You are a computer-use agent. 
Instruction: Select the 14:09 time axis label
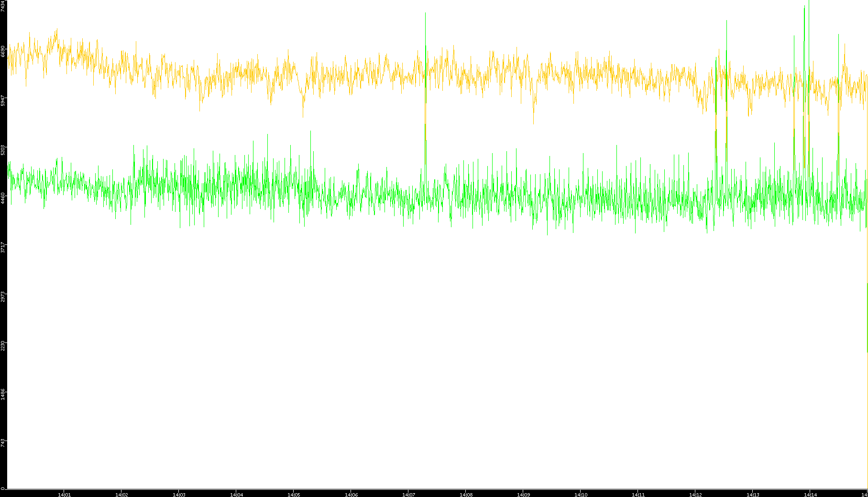pos(523,495)
